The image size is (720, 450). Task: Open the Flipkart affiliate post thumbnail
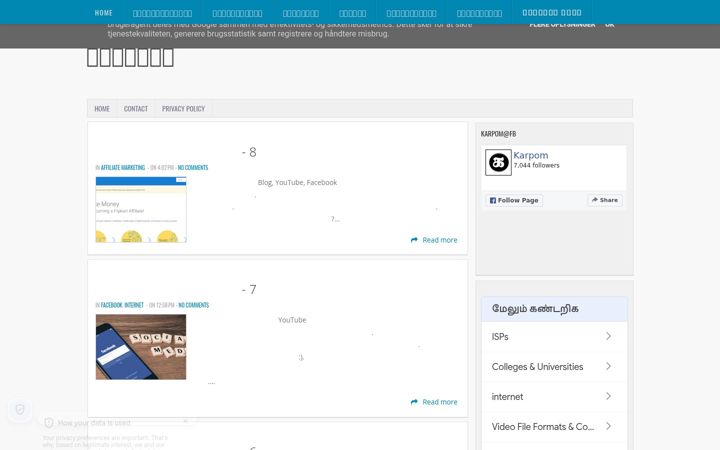click(x=141, y=209)
